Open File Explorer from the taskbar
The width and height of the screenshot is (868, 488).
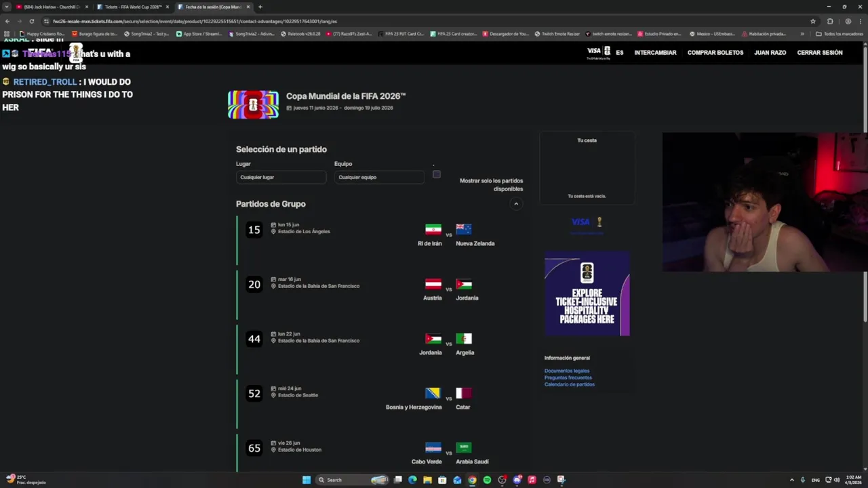427,480
